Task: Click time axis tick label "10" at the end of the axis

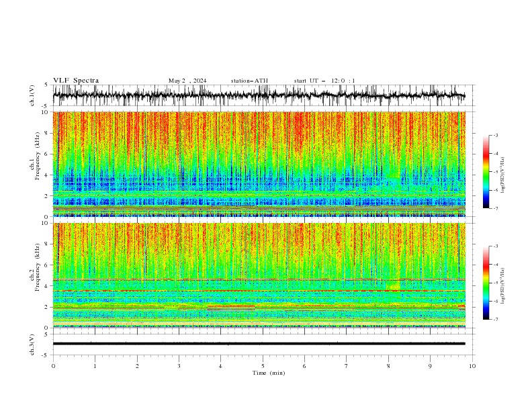Action: click(472, 366)
